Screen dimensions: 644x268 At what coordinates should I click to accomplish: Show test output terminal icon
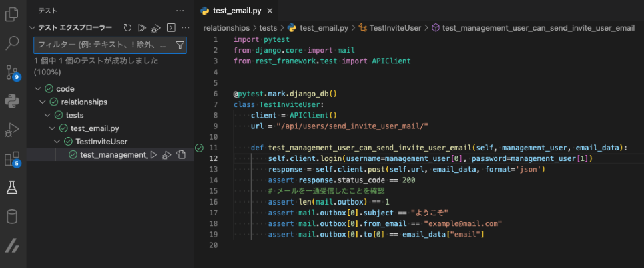(x=170, y=28)
